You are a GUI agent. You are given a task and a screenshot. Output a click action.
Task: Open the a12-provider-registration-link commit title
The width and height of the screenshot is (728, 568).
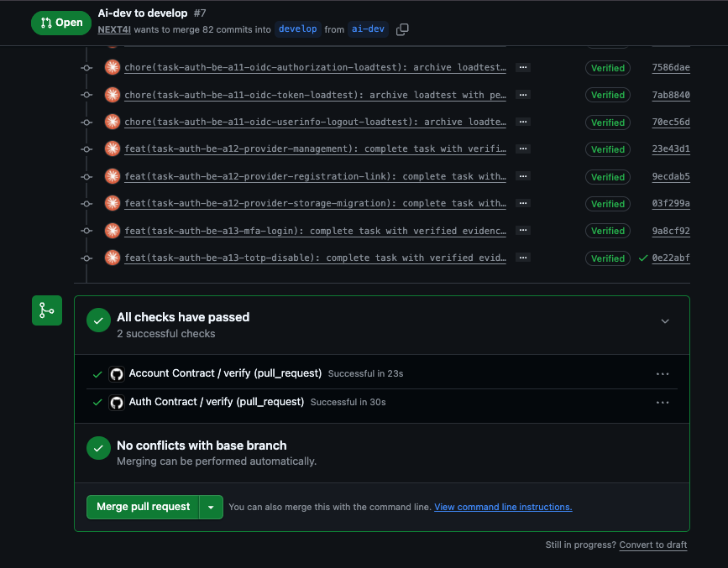point(315,177)
